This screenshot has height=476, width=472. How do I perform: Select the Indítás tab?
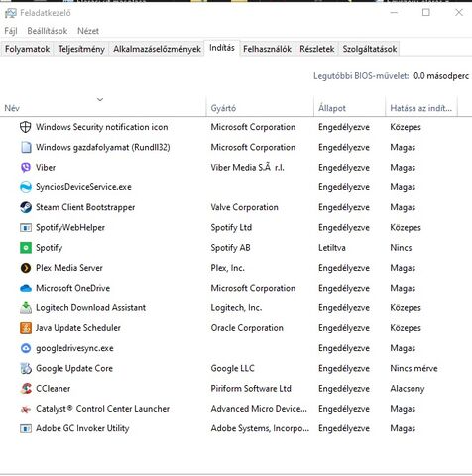point(222,48)
